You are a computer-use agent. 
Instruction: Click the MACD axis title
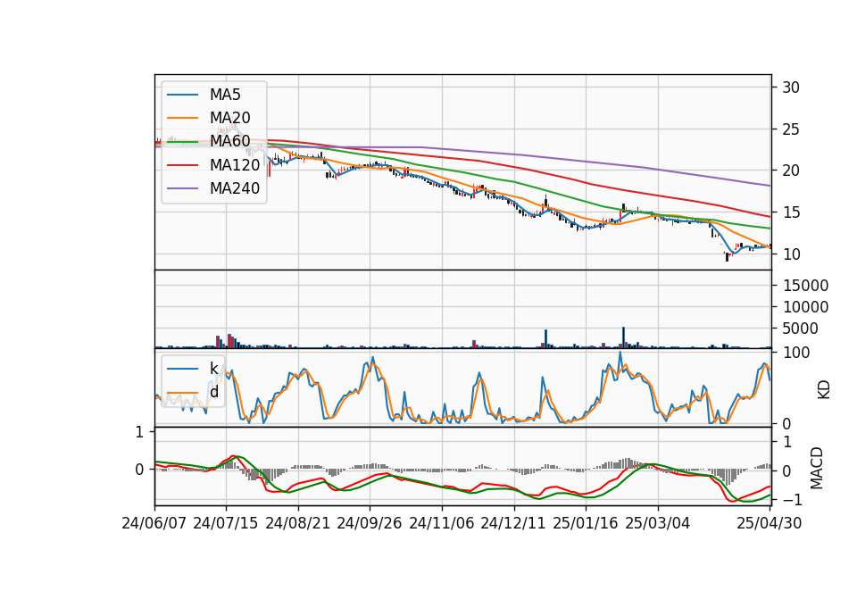(817, 469)
